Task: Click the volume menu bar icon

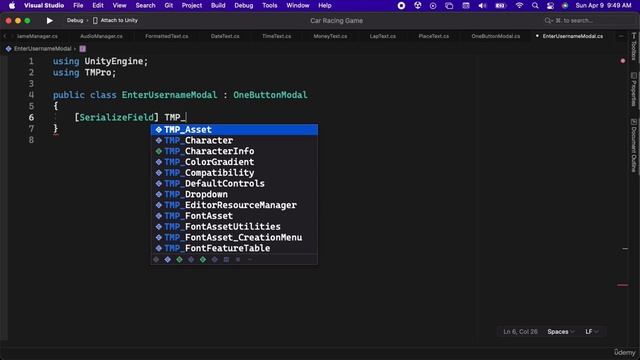Action: pos(482,6)
